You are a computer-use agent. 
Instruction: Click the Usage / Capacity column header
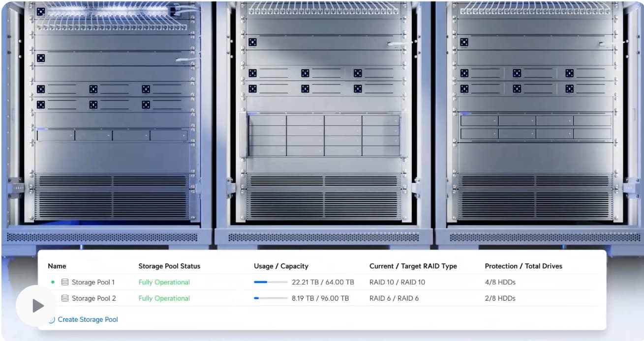click(281, 266)
